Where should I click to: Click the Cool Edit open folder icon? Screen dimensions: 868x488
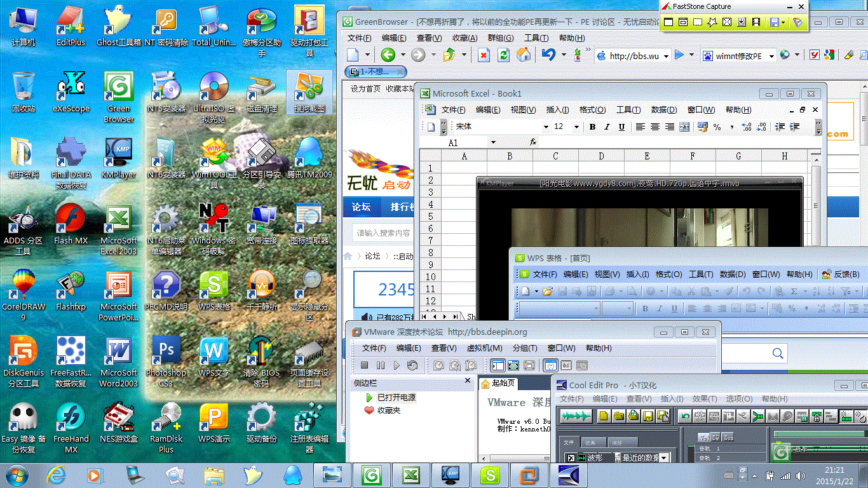[x=618, y=416]
